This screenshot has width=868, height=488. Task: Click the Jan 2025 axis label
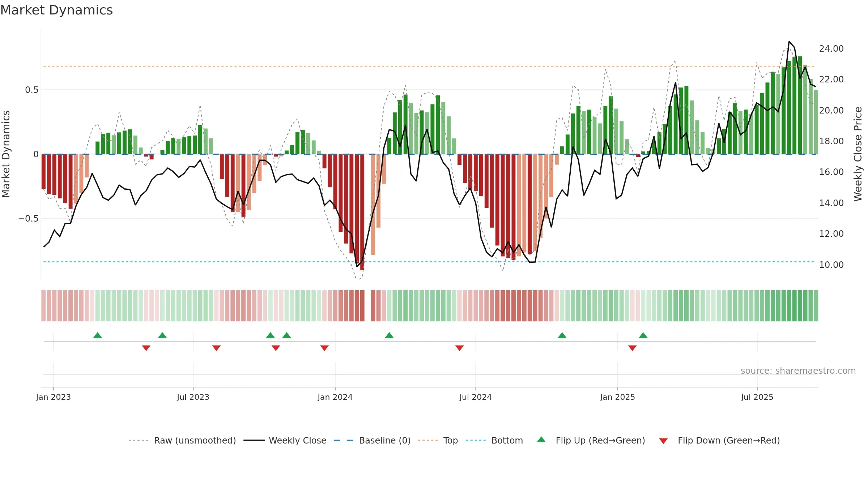618,397
